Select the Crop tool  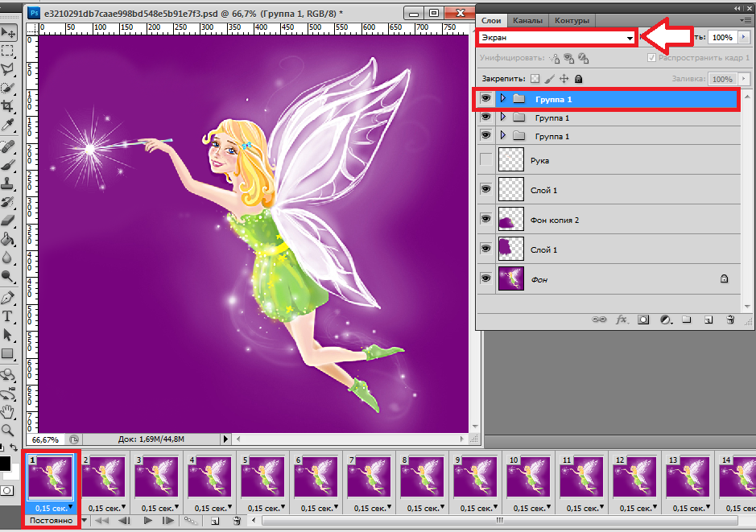9,106
